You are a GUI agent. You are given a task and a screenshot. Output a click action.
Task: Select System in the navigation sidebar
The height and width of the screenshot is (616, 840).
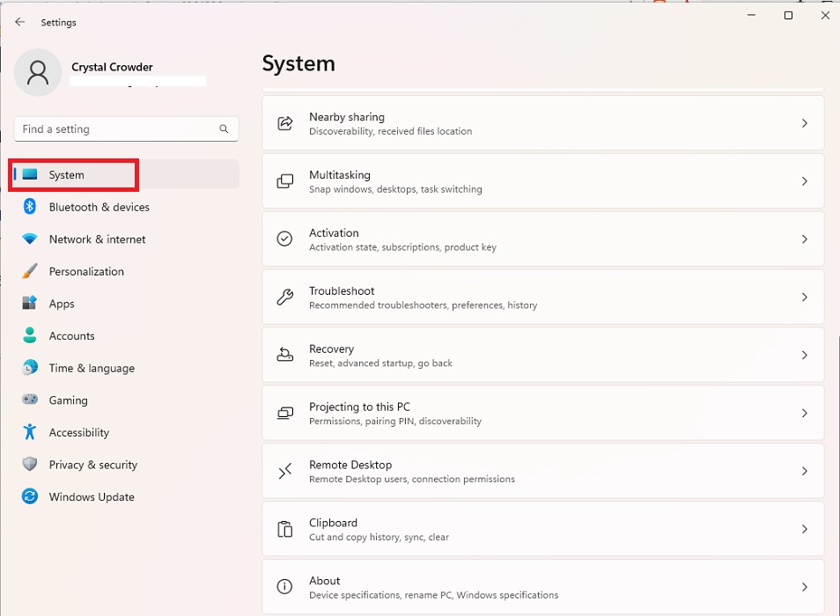click(x=73, y=174)
